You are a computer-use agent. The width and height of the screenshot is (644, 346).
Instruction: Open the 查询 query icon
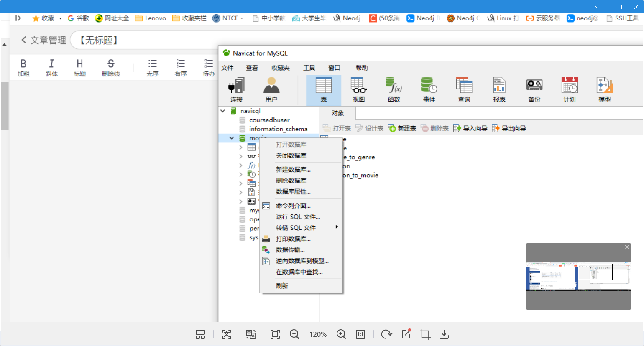click(464, 90)
